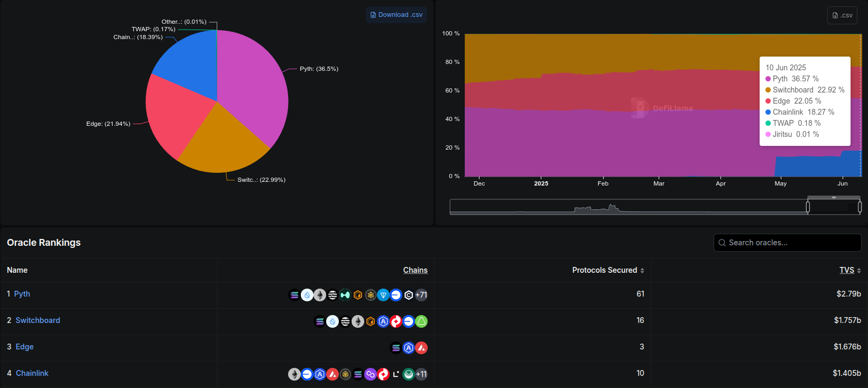Click the right handle of the time range slider

(860, 207)
